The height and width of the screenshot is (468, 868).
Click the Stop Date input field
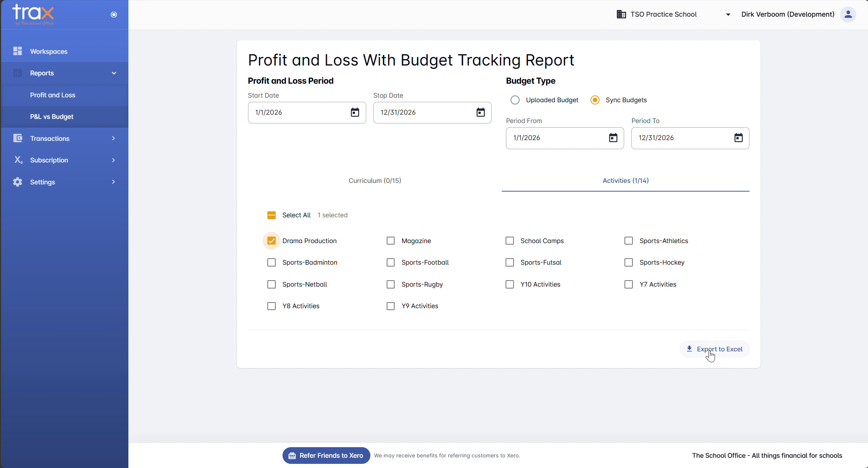pyautogui.click(x=432, y=112)
